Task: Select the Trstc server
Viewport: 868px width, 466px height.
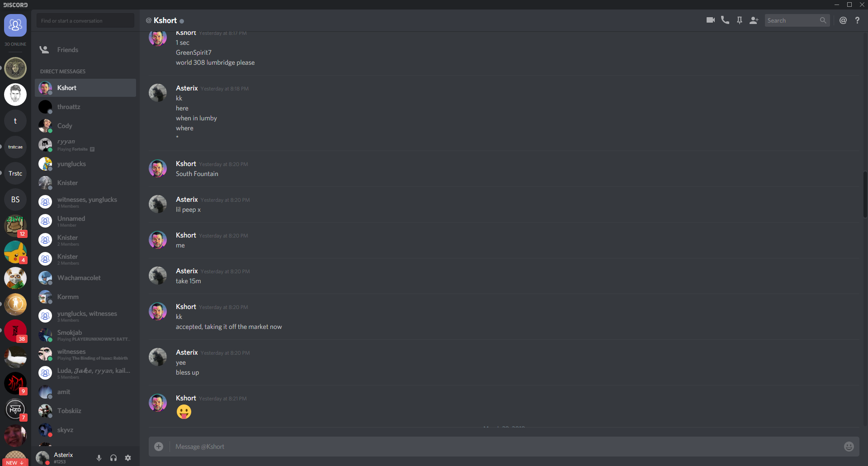Action: point(15,173)
